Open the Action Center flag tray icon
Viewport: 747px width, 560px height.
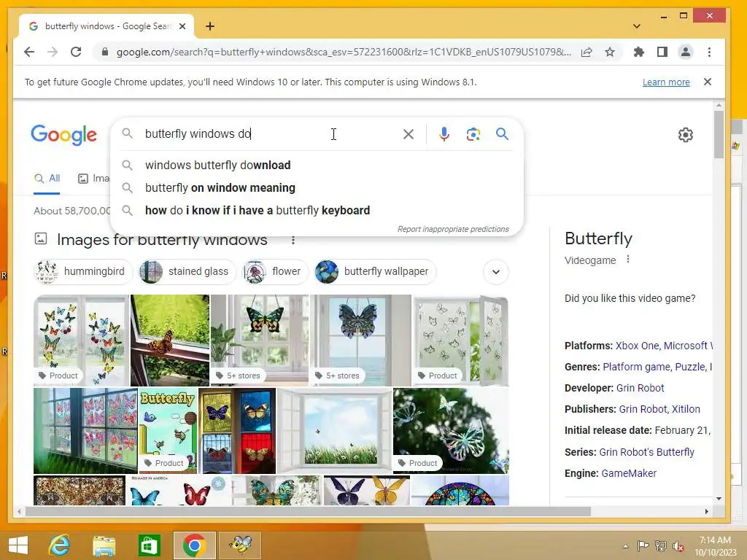643,546
